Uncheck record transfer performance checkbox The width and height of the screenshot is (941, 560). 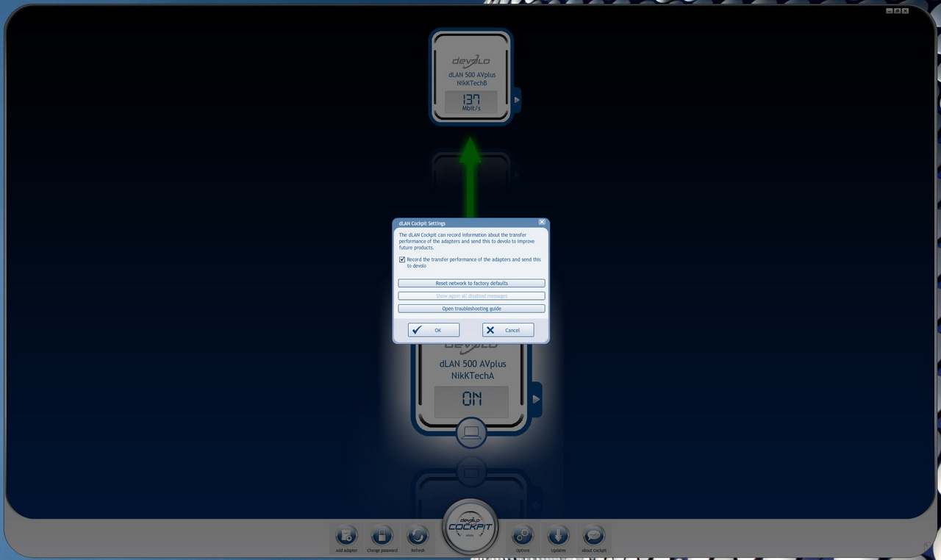402,259
